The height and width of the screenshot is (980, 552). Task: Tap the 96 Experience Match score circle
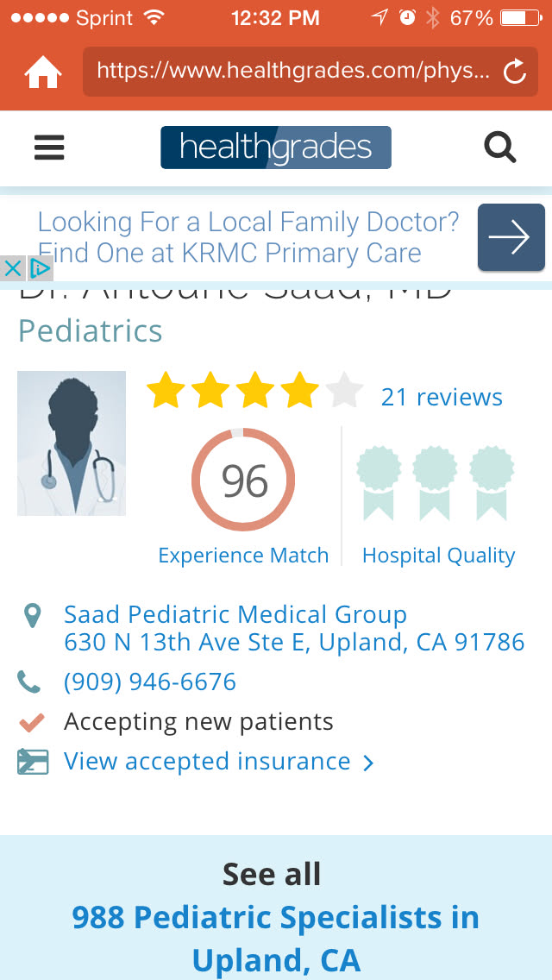pyautogui.click(x=243, y=481)
